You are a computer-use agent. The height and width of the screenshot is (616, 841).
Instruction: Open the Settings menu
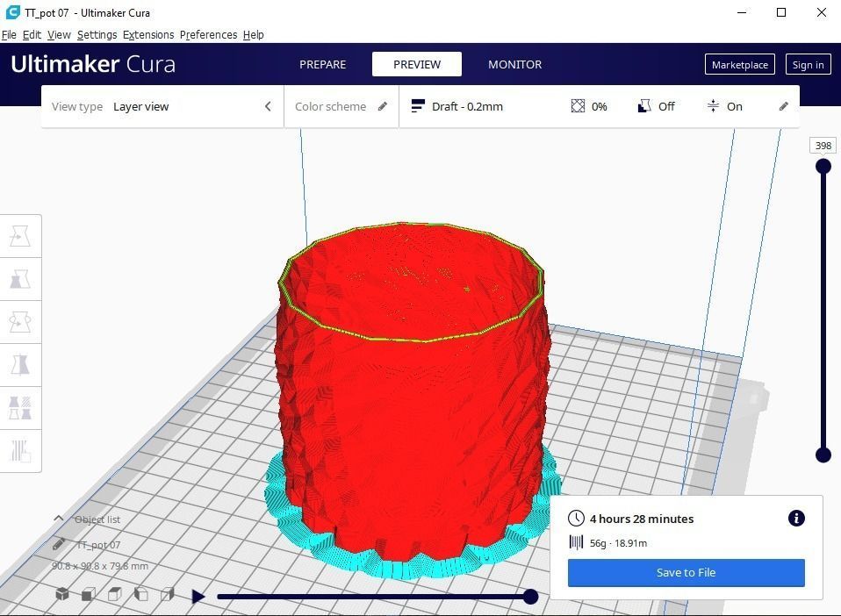coord(97,35)
